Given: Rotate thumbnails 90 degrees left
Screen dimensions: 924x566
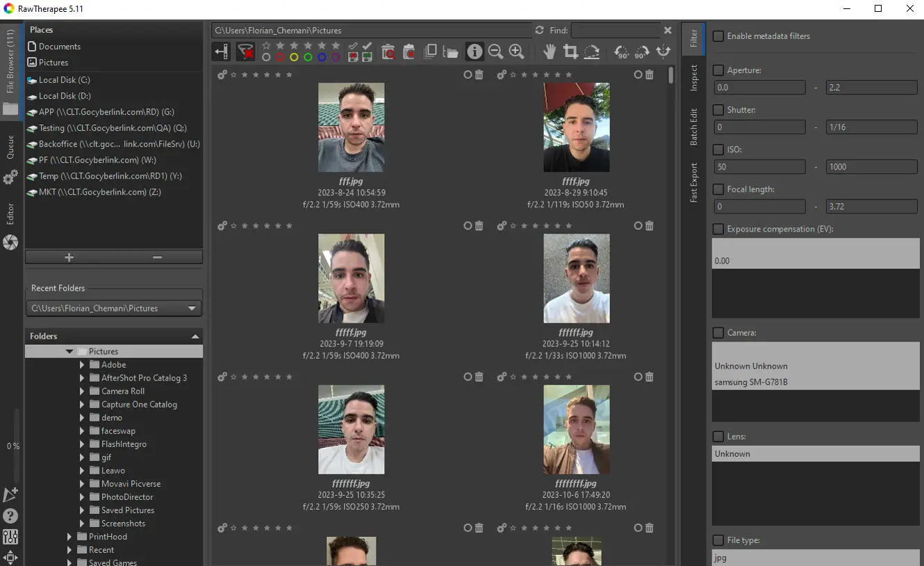Looking at the screenshot, I should [x=622, y=51].
